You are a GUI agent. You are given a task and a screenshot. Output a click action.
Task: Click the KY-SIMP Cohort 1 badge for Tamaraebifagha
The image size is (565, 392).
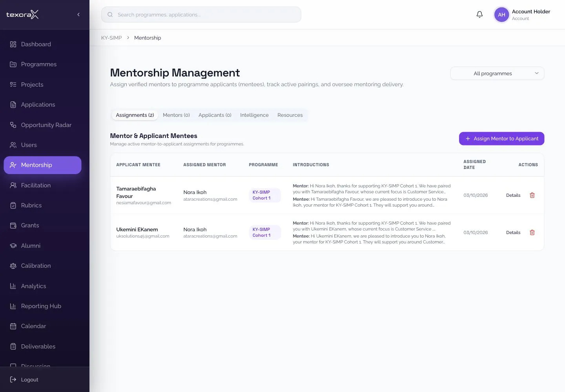(265, 195)
